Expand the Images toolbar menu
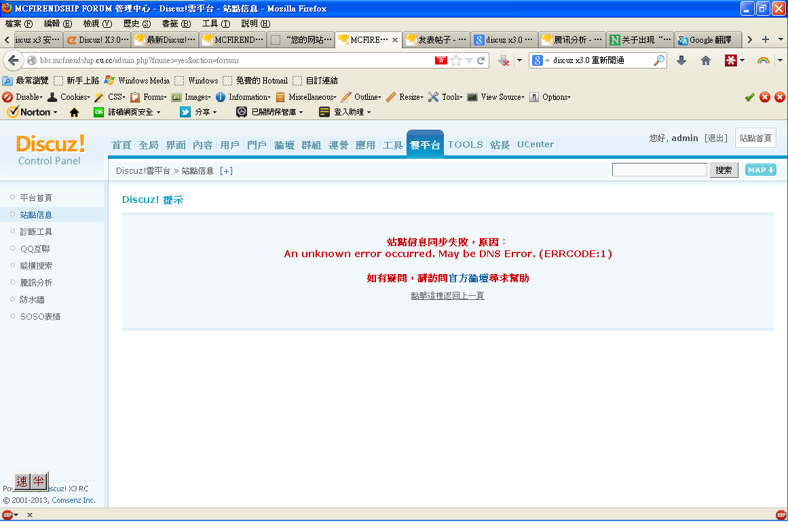This screenshot has height=532, width=788. (191, 97)
